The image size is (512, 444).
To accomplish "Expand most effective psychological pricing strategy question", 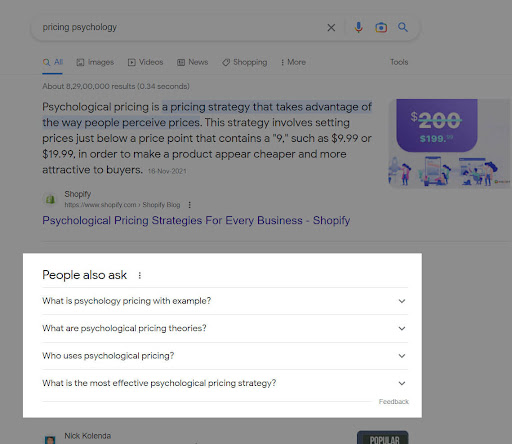I will 225,383.
